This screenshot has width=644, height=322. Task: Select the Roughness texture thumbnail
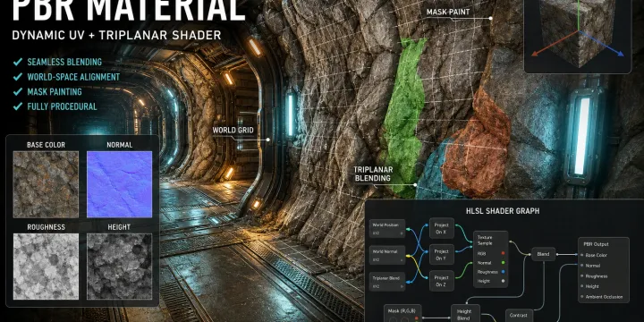(46, 267)
